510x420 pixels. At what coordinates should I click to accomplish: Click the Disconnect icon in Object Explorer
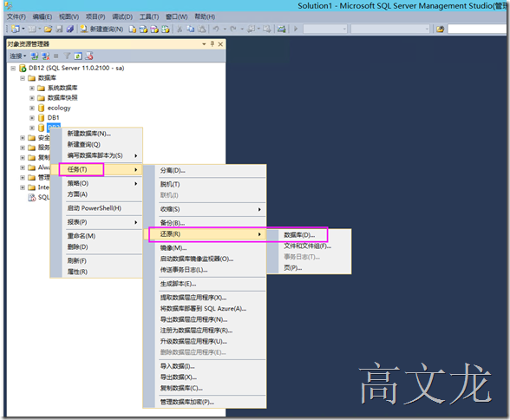[x=45, y=56]
